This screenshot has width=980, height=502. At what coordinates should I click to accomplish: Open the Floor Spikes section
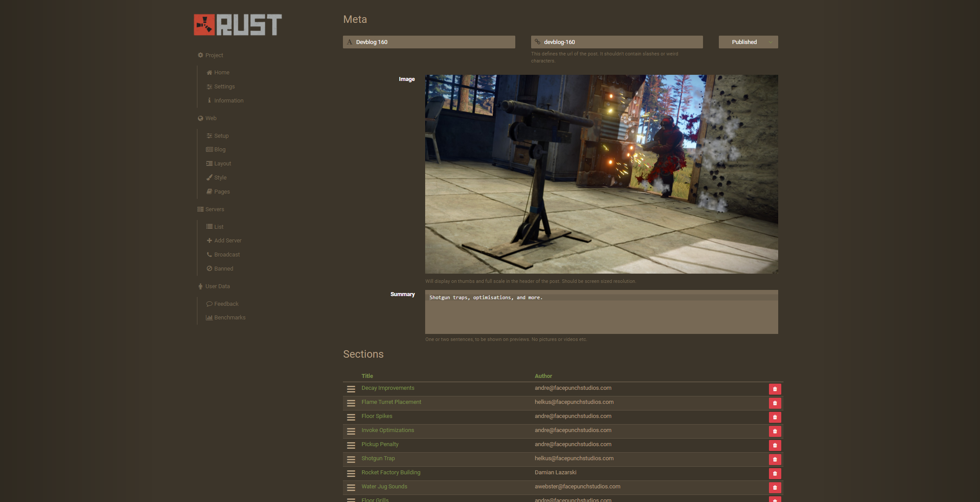377,416
